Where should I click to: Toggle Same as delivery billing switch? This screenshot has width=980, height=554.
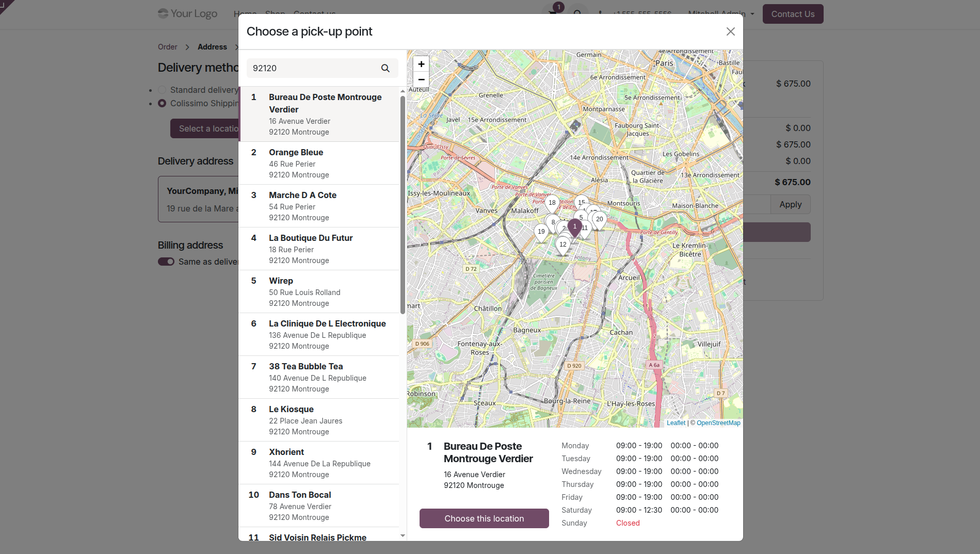pos(166,262)
